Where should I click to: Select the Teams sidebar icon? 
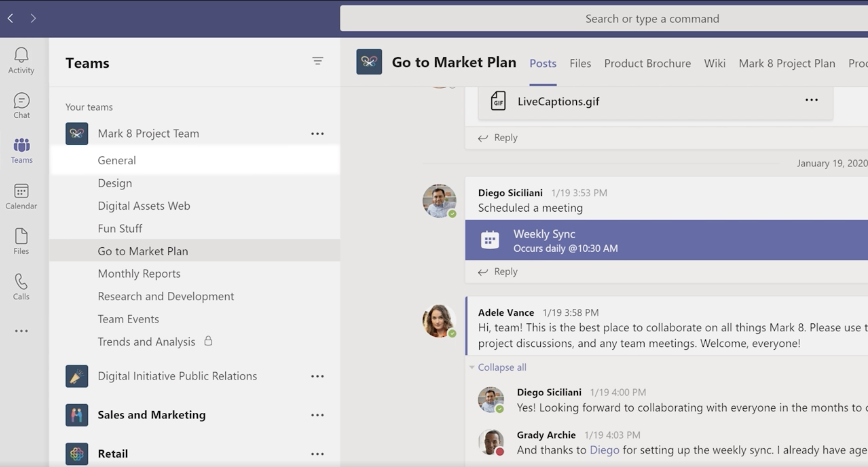[21, 151]
